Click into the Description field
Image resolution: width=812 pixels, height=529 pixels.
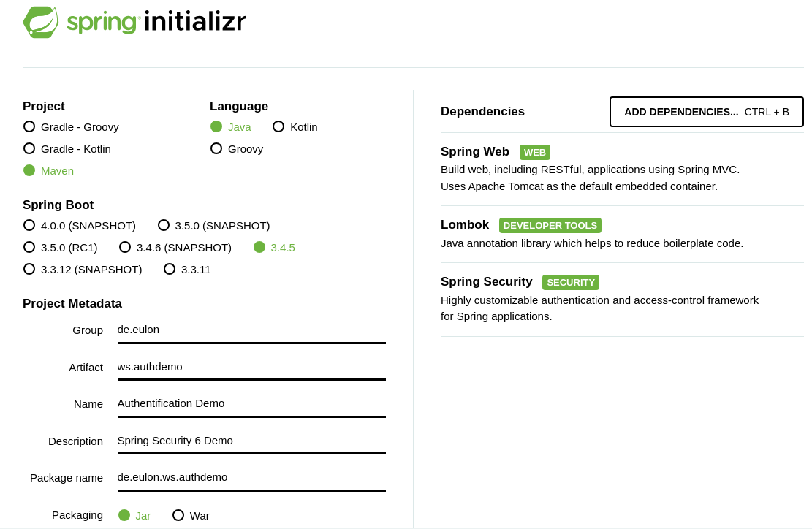point(251,441)
